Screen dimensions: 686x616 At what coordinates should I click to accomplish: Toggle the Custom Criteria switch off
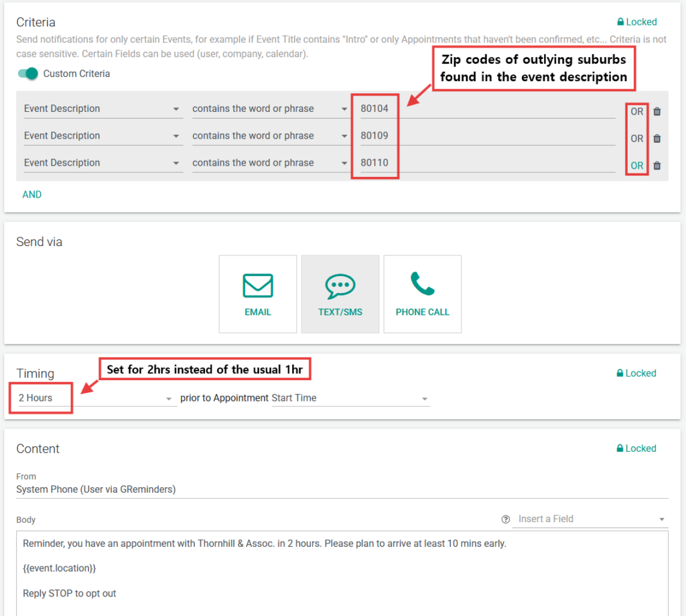point(28,74)
